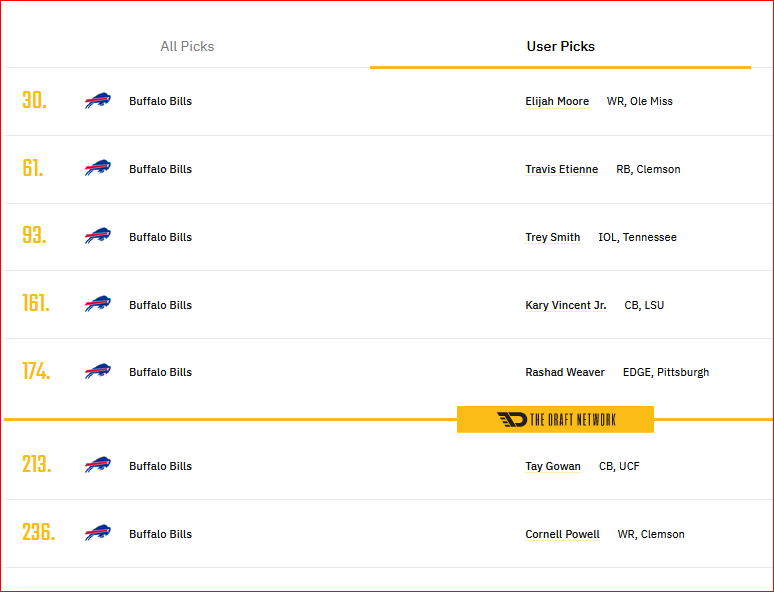Click the Bills logo at pick 30

(x=98, y=101)
